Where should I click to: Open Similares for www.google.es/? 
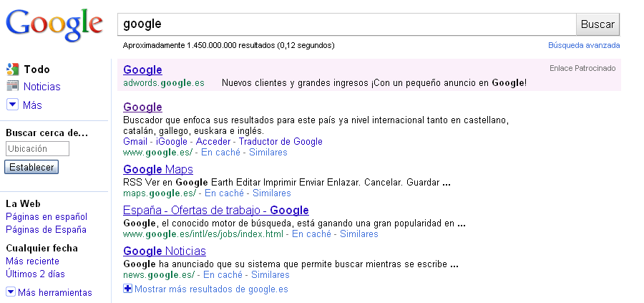point(268,152)
